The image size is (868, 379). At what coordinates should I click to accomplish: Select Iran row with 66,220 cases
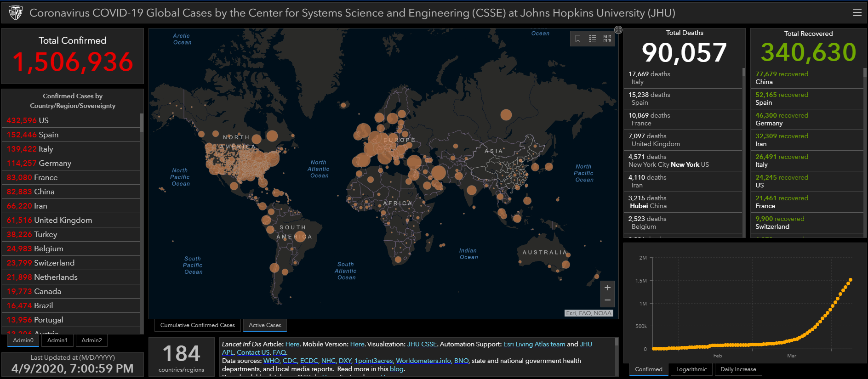[71, 206]
